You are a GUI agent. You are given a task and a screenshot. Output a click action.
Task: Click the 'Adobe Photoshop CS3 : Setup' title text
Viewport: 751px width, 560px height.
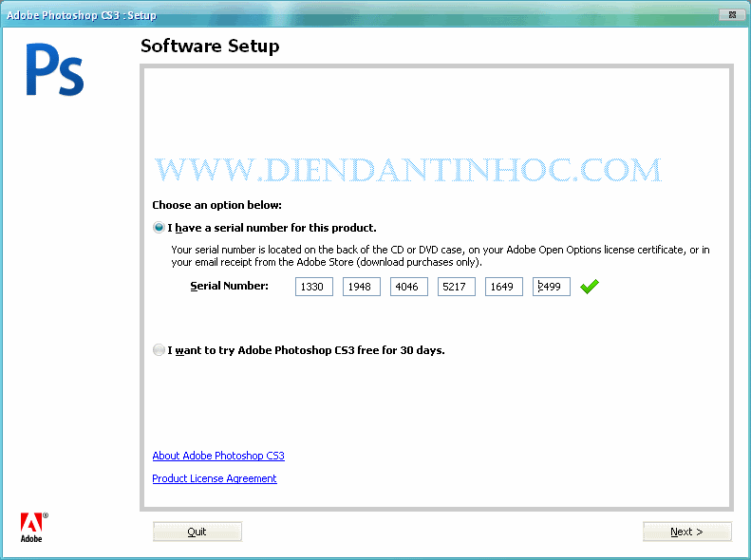pos(82,15)
